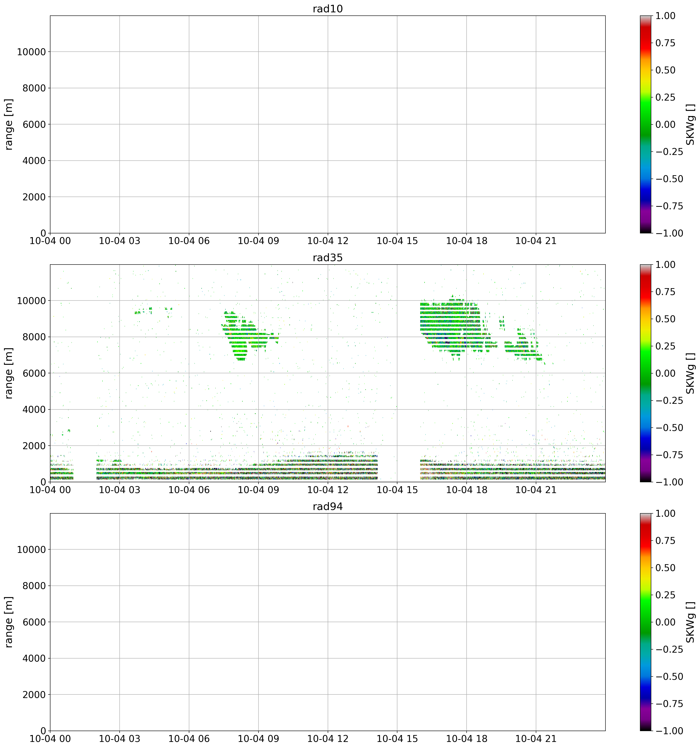Click the rad10 plot title
This screenshot has width=700, height=748.
[x=328, y=9]
